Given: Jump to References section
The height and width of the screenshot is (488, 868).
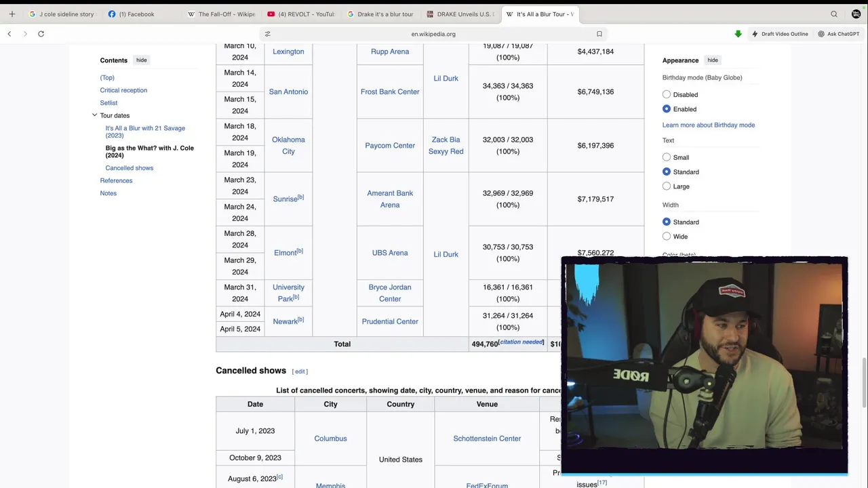Looking at the screenshot, I should pos(116,180).
